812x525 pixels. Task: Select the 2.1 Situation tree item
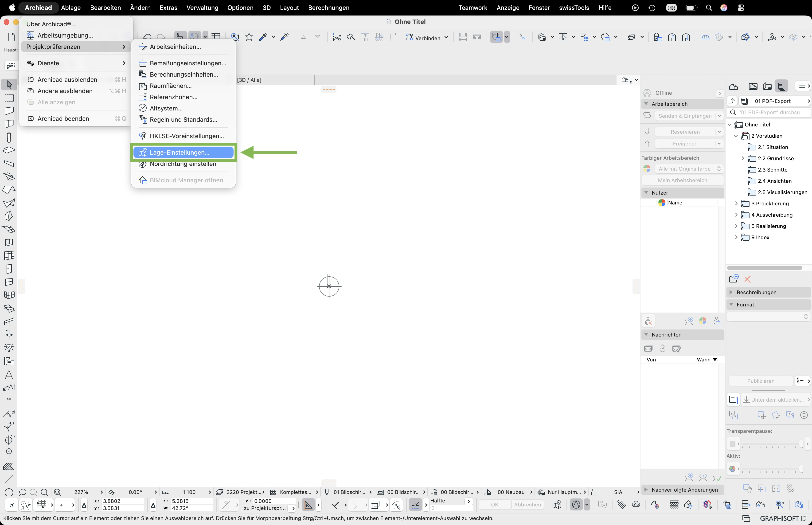(773, 147)
